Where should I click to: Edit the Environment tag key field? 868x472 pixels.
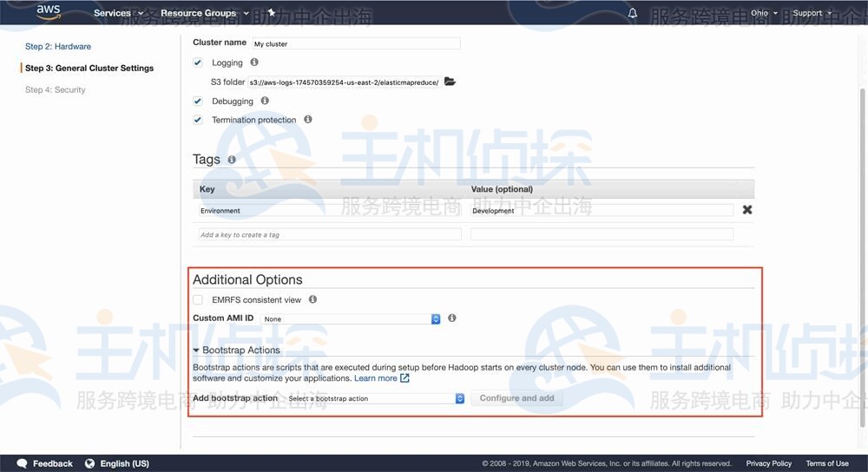point(329,210)
